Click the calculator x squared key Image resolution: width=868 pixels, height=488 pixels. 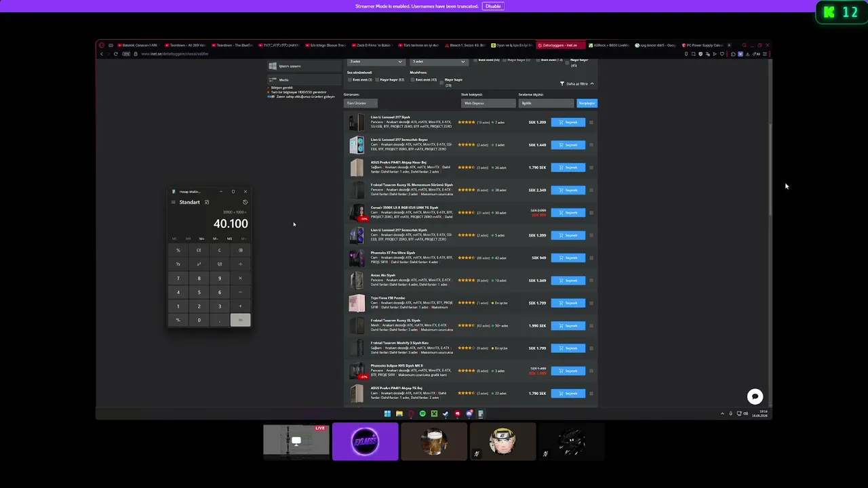[199, 264]
